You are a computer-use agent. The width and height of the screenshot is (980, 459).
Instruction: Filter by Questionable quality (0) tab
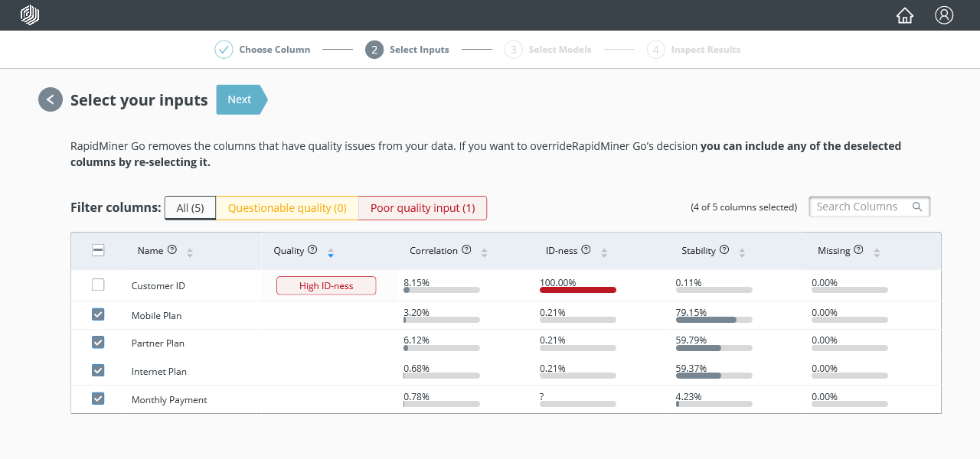[x=287, y=208]
